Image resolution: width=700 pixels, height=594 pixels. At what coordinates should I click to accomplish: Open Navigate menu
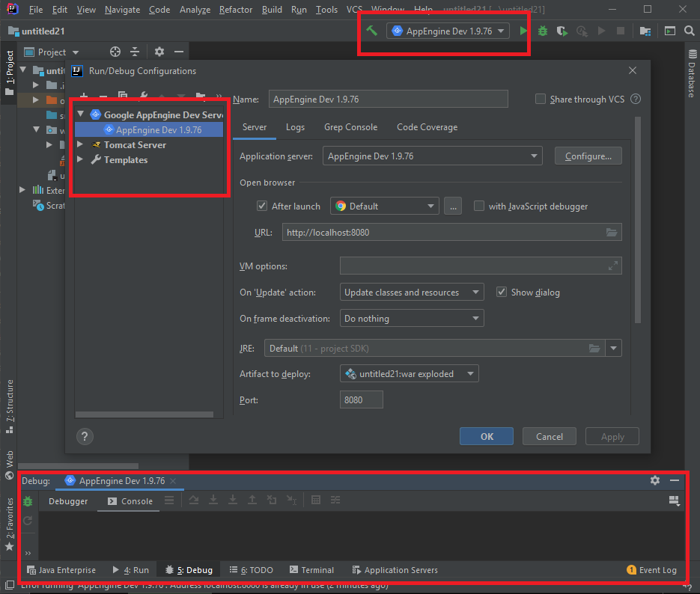coord(122,10)
